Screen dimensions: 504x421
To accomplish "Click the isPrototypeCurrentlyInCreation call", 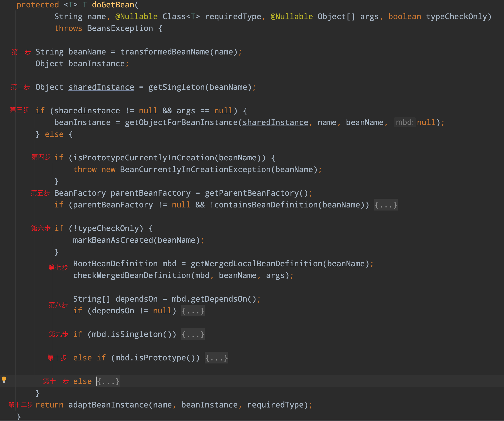I will (143, 158).
